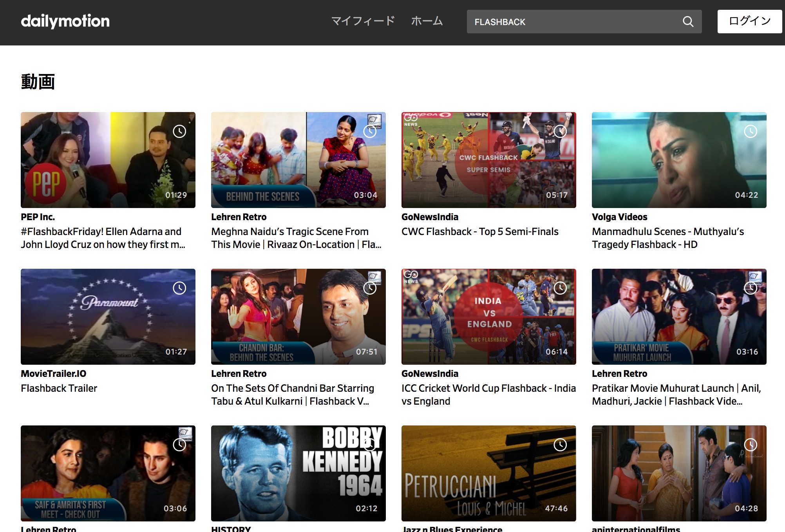Watch later icon on apinternationalfilms video
Viewport: 785px width, 532px height.
click(x=751, y=445)
